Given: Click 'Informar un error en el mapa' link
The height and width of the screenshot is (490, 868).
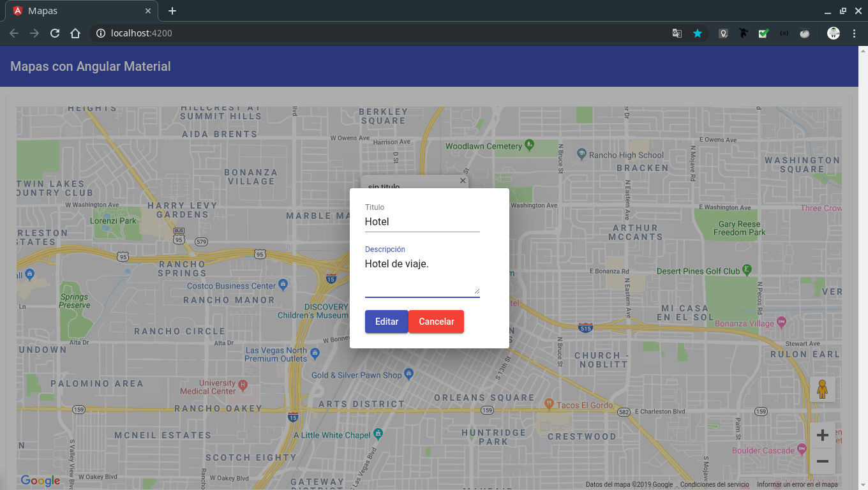Looking at the screenshot, I should pos(797,485).
